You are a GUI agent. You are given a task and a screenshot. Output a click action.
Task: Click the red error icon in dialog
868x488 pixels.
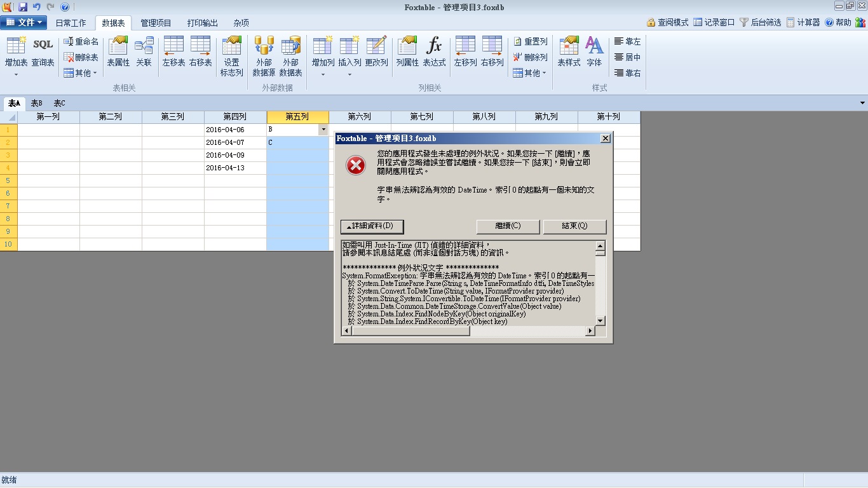356,166
